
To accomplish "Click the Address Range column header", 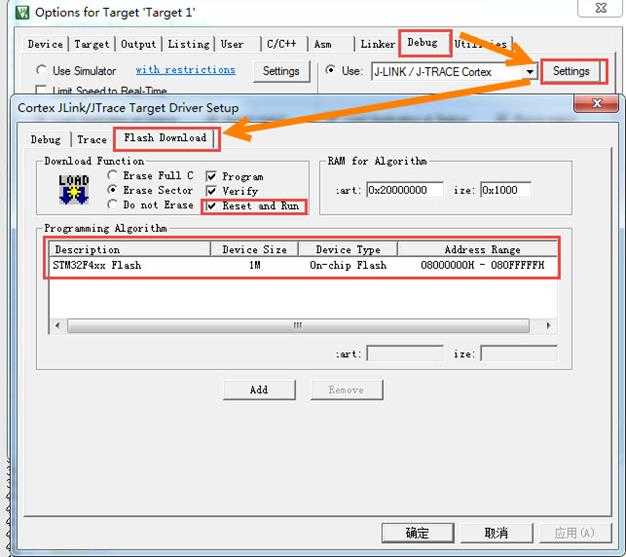I will point(477,250).
